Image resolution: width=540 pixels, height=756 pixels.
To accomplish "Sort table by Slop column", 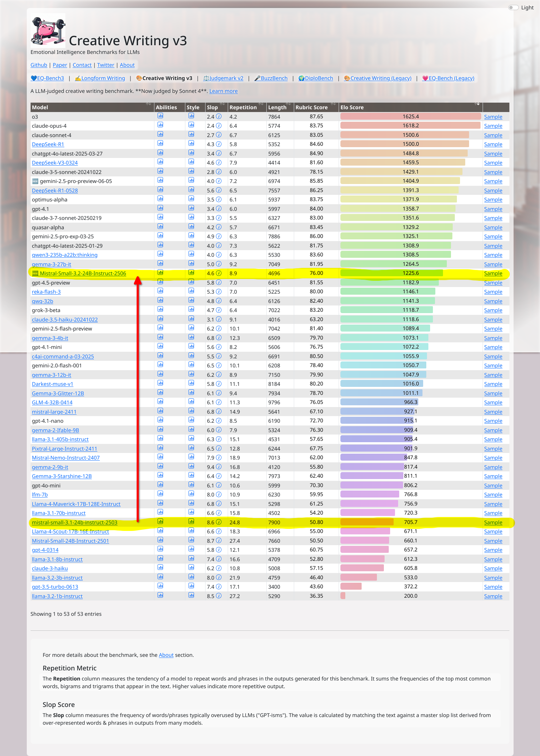I will (x=216, y=107).
